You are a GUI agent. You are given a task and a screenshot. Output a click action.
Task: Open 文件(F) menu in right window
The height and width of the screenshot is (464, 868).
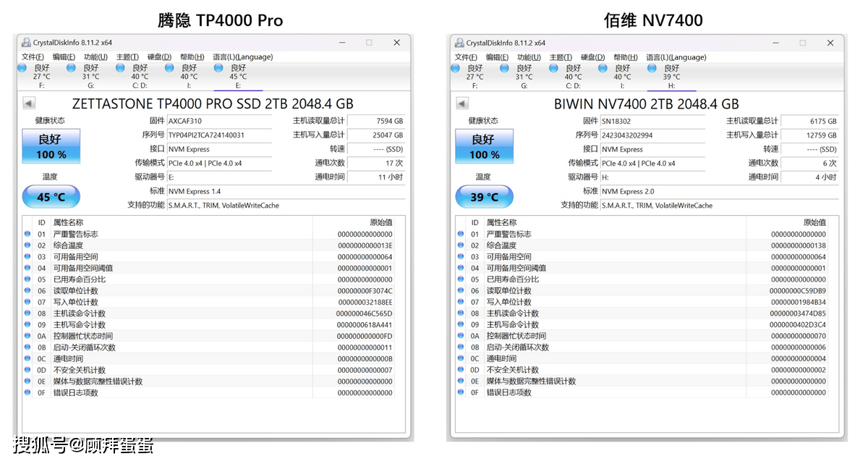point(466,57)
